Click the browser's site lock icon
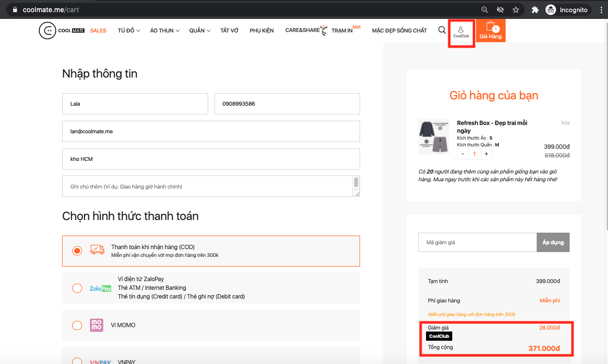Screen dimensions: 608x364 (x=15, y=10)
